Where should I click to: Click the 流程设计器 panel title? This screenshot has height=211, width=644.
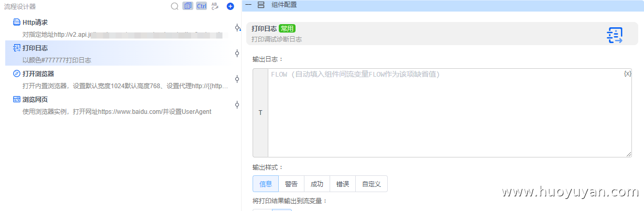click(x=20, y=6)
